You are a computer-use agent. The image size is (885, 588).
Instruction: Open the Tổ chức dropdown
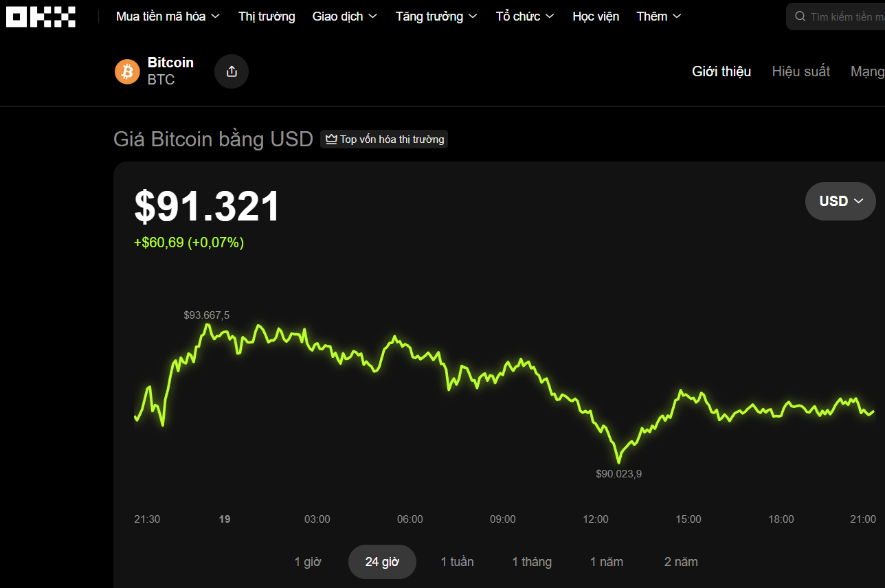click(x=526, y=16)
